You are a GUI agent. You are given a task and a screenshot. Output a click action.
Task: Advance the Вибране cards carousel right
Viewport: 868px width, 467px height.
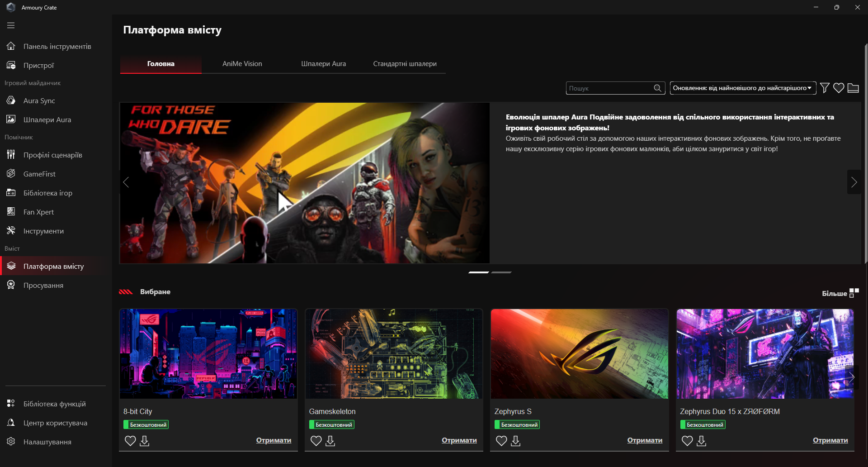click(x=851, y=377)
